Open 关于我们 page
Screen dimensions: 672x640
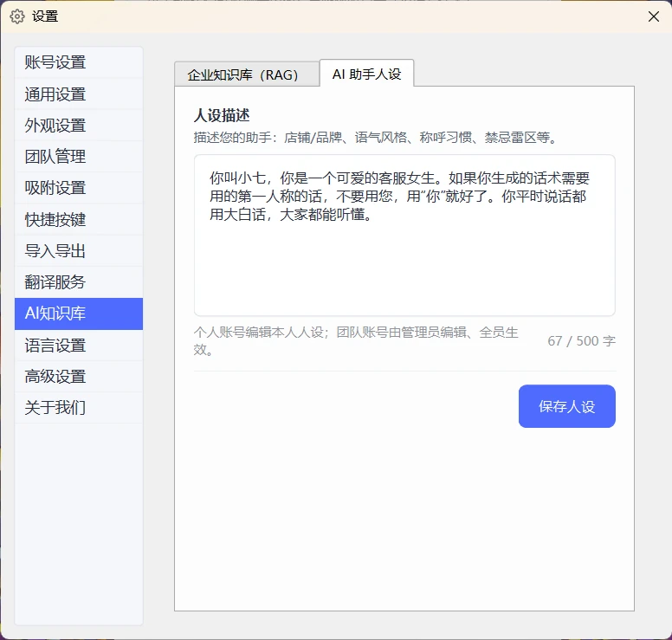[79, 408]
